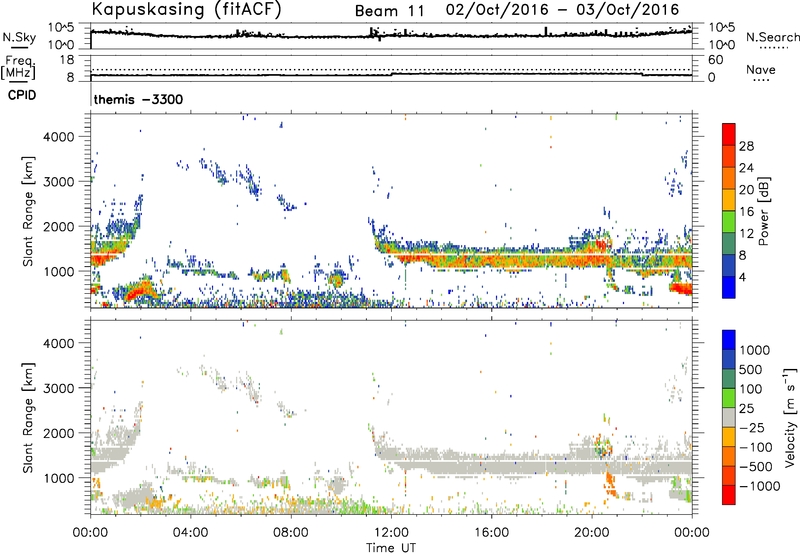Viewport: 800px width, 554px height.
Task: Click the '2000' tick on velocity panel
Action: (x=59, y=433)
